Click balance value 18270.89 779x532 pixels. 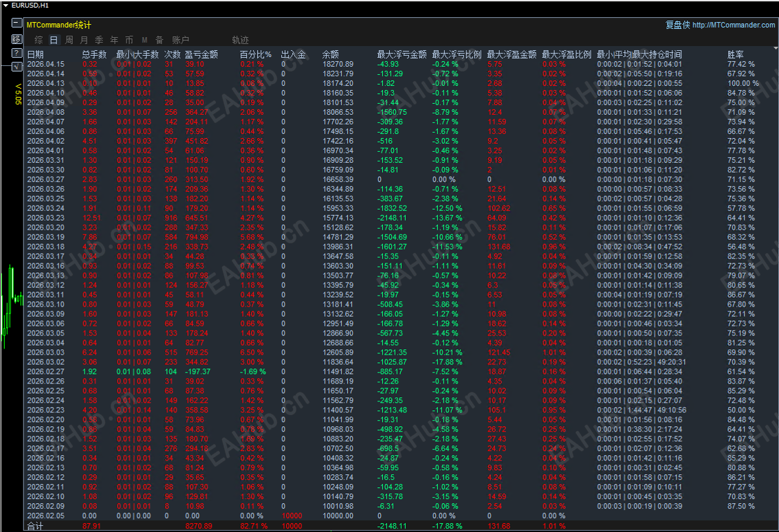pos(338,64)
